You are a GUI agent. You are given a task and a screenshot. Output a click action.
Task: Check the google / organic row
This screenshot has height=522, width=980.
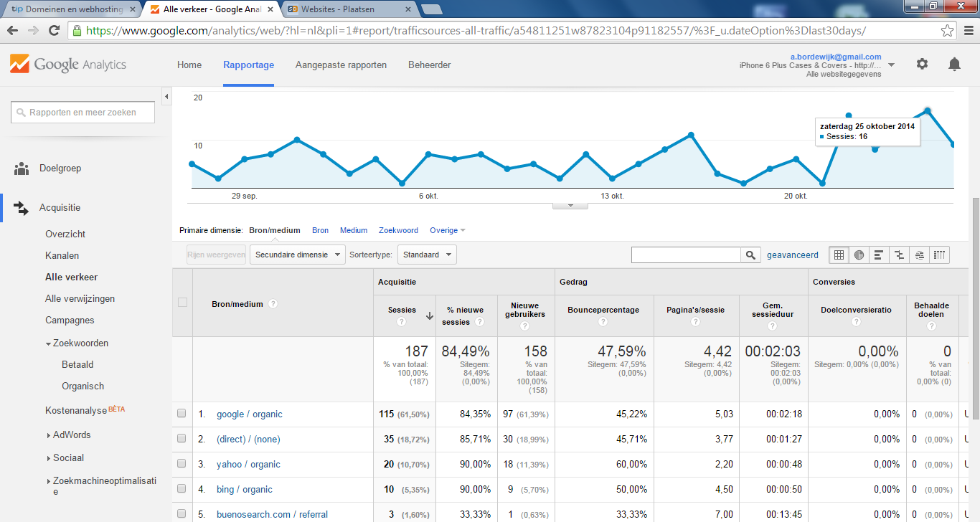182,414
